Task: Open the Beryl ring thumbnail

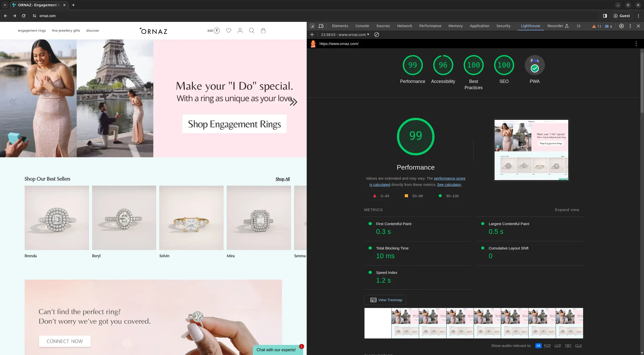Action: [x=124, y=218]
